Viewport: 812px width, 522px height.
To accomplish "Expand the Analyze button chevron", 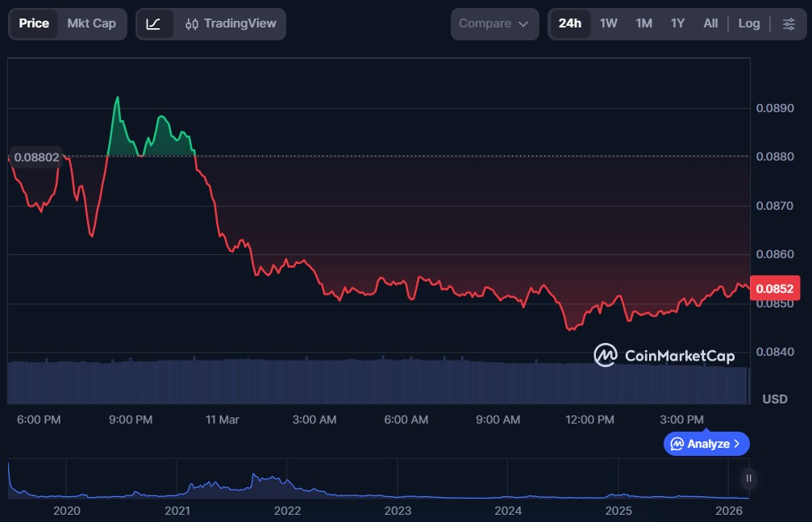I will pyautogui.click(x=736, y=444).
